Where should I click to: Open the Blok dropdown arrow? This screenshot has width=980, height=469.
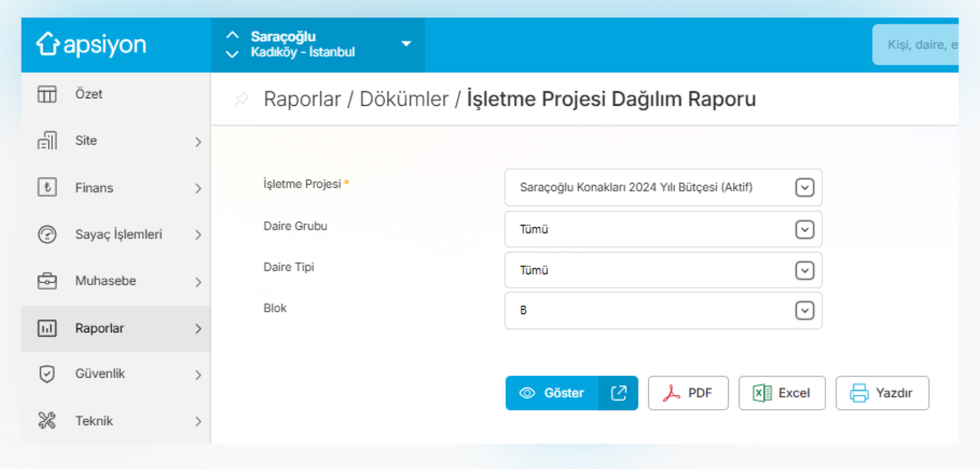805,311
